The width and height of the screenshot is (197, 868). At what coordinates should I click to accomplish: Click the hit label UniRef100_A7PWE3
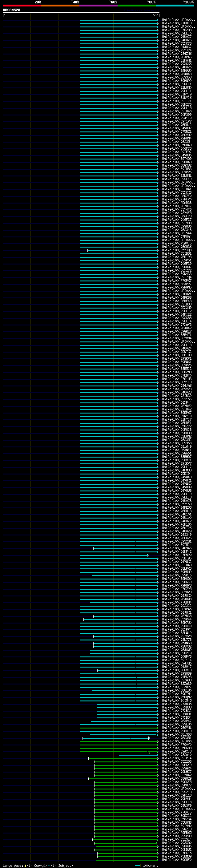pyautogui.click(x=177, y=23)
